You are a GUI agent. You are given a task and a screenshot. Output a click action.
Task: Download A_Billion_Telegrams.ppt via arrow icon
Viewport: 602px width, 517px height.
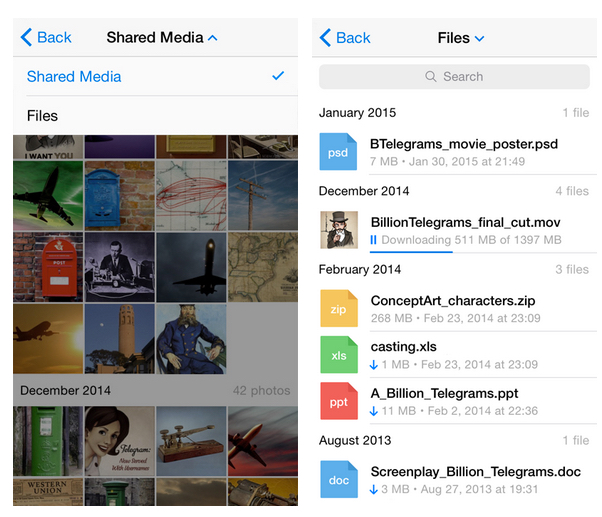click(374, 411)
